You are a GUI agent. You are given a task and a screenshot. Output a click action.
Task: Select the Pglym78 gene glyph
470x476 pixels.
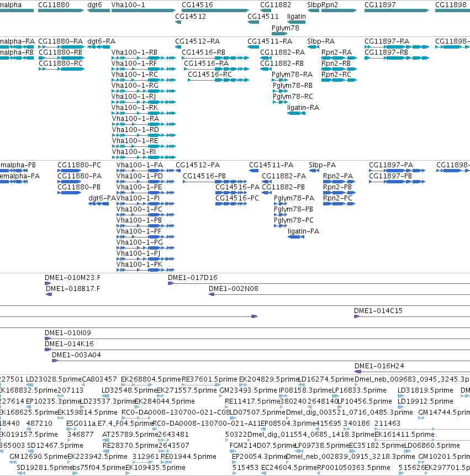tap(279, 34)
